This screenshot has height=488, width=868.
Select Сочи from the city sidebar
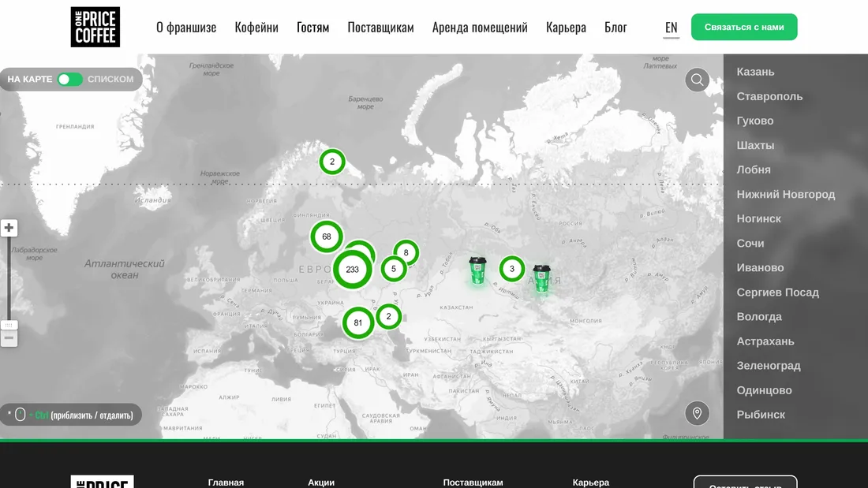tap(749, 243)
